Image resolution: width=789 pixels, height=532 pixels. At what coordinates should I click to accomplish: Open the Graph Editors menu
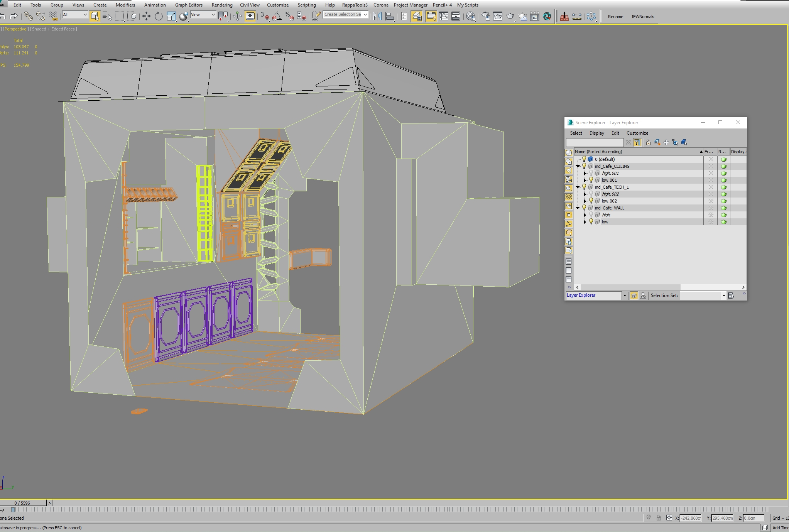click(x=189, y=5)
